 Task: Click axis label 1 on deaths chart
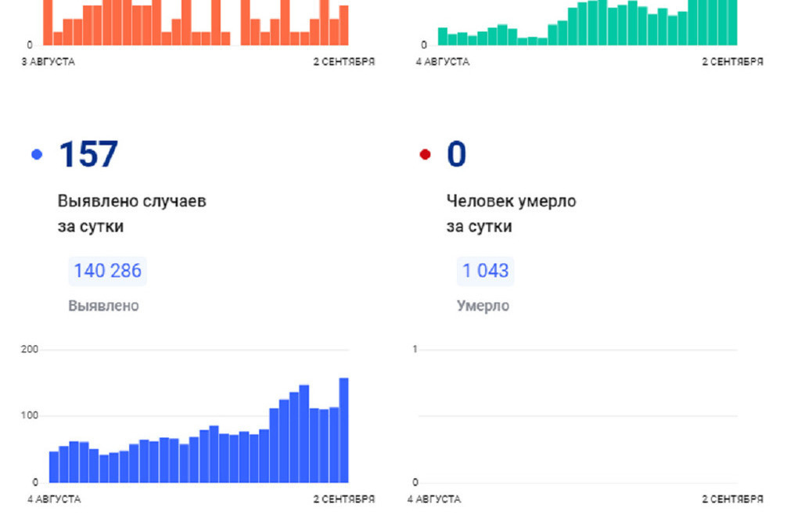pos(415,349)
